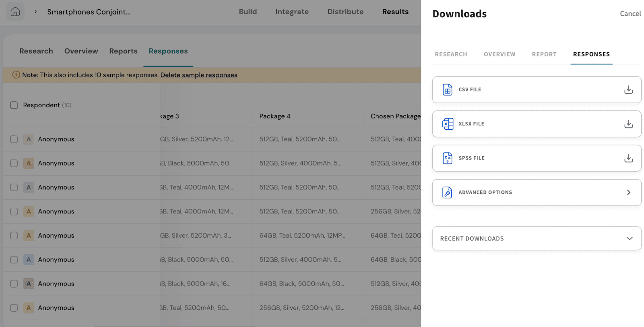Click Delete sample responses link
The height and width of the screenshot is (327, 644).
point(199,75)
